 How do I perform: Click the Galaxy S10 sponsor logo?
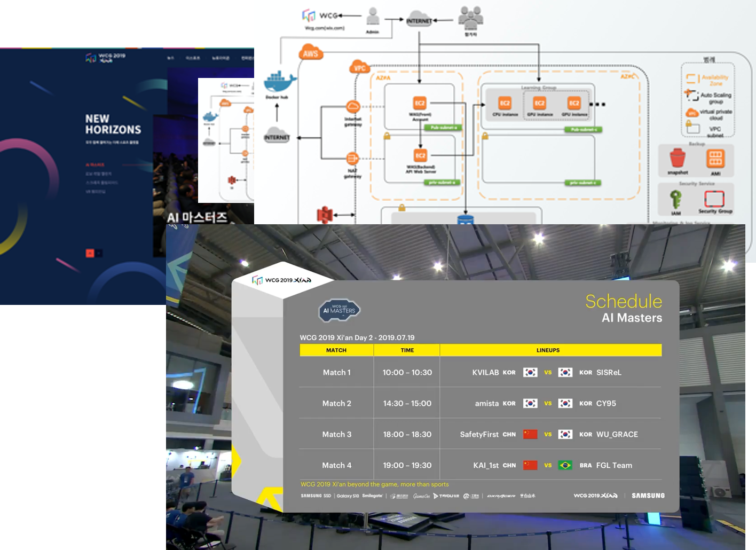click(348, 496)
